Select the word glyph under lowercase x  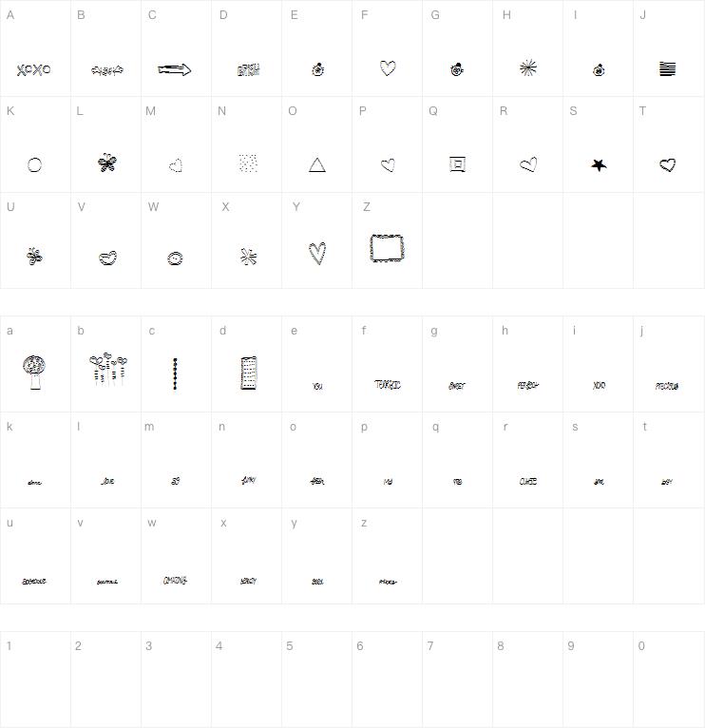pyautogui.click(x=248, y=581)
